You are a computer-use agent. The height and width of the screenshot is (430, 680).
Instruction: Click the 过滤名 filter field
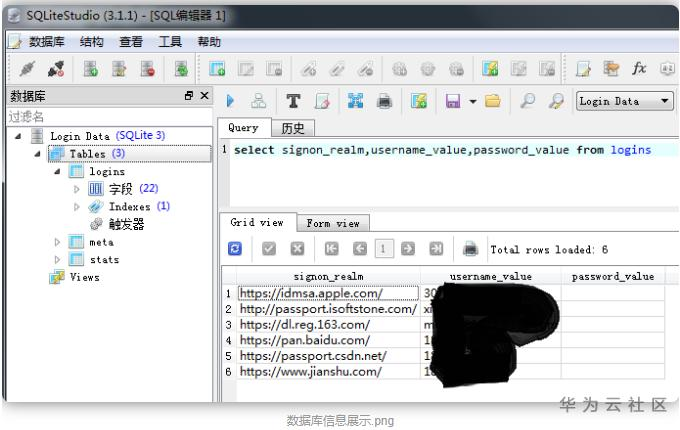(x=109, y=117)
